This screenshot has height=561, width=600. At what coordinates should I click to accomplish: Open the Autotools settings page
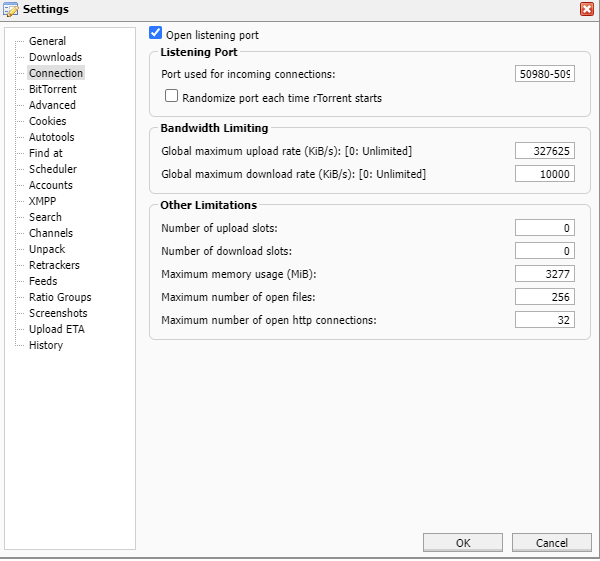(x=52, y=137)
